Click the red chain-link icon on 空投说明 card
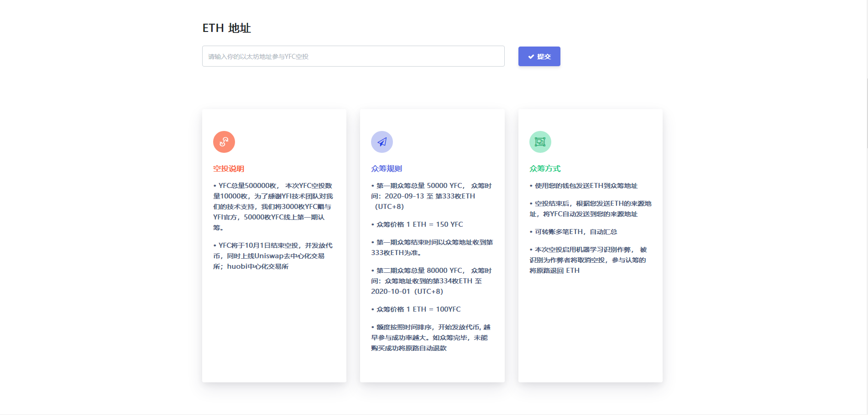The image size is (868, 417). pyautogui.click(x=224, y=142)
